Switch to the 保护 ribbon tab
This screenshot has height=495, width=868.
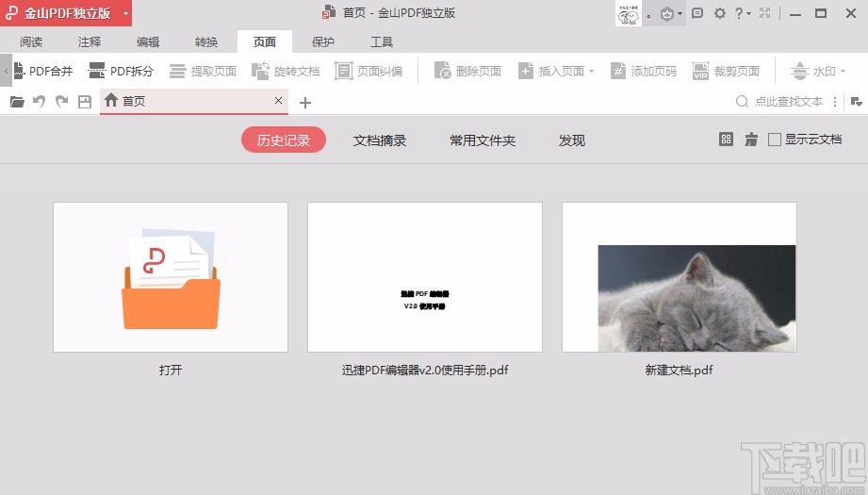(x=322, y=41)
